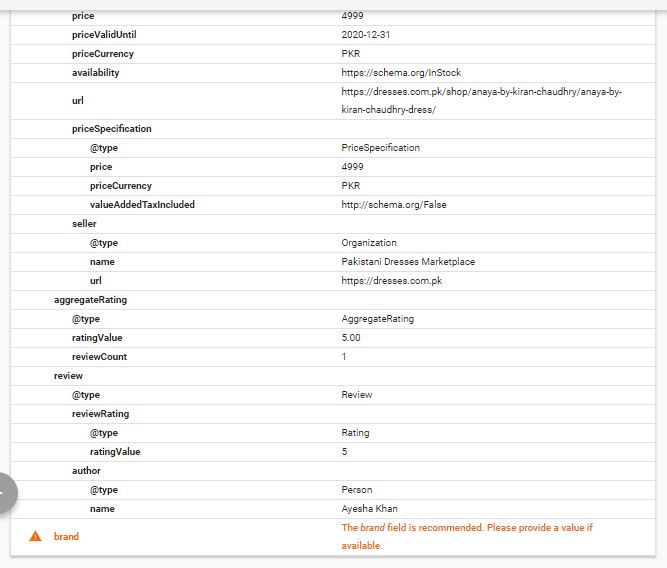This screenshot has height=568, width=667.
Task: Click the orange warning triangle icon beside brand
Action: 35,536
